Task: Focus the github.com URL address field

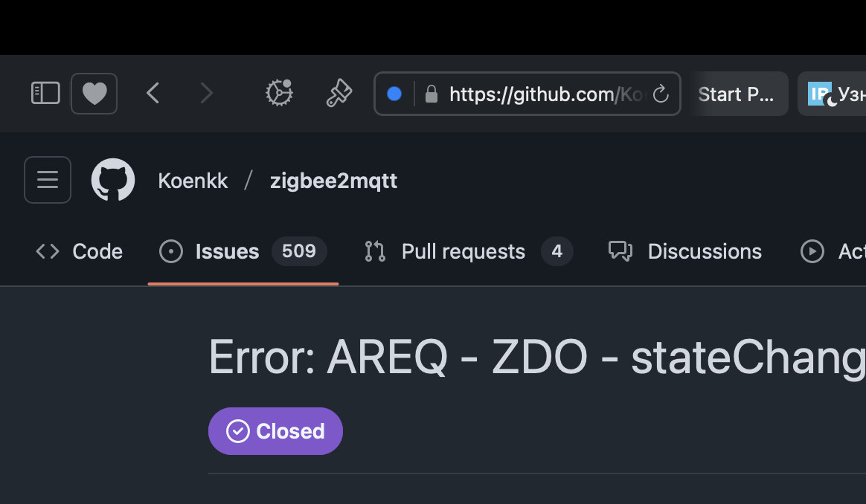Action: click(x=545, y=94)
